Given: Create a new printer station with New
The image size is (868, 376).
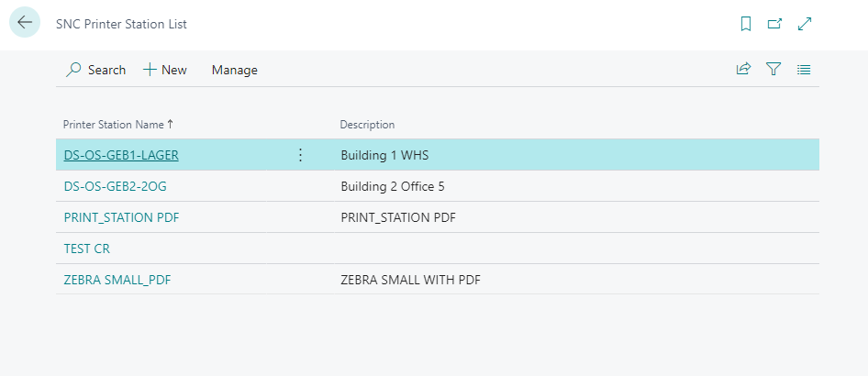Looking at the screenshot, I should 165,70.
